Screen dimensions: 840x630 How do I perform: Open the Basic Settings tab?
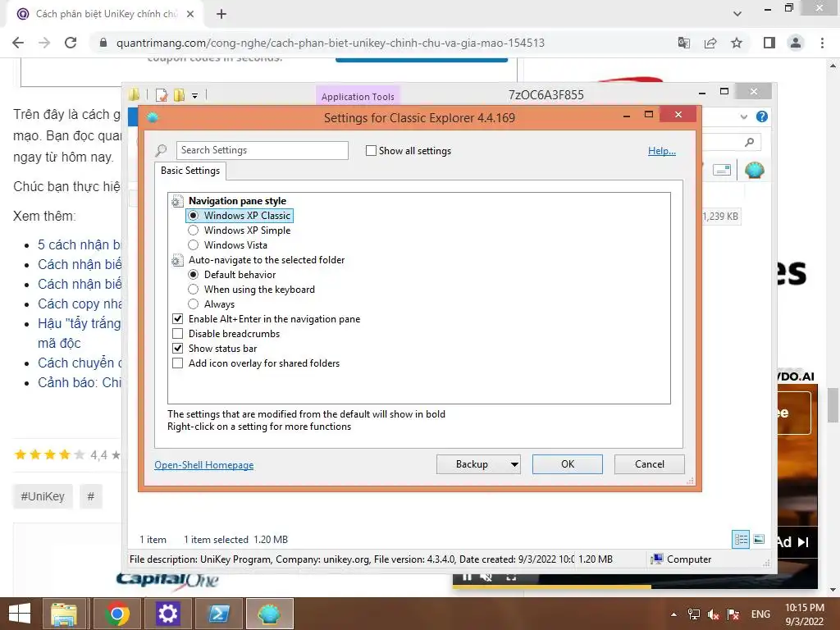click(x=190, y=171)
